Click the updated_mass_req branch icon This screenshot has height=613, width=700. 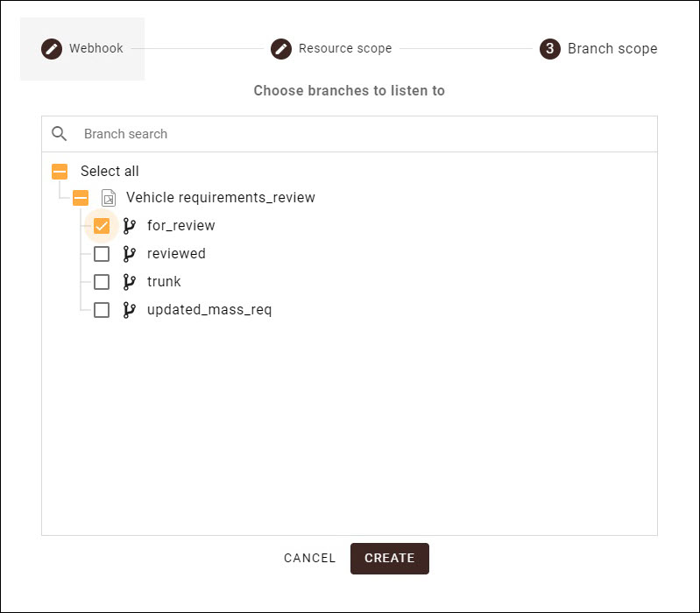[130, 310]
